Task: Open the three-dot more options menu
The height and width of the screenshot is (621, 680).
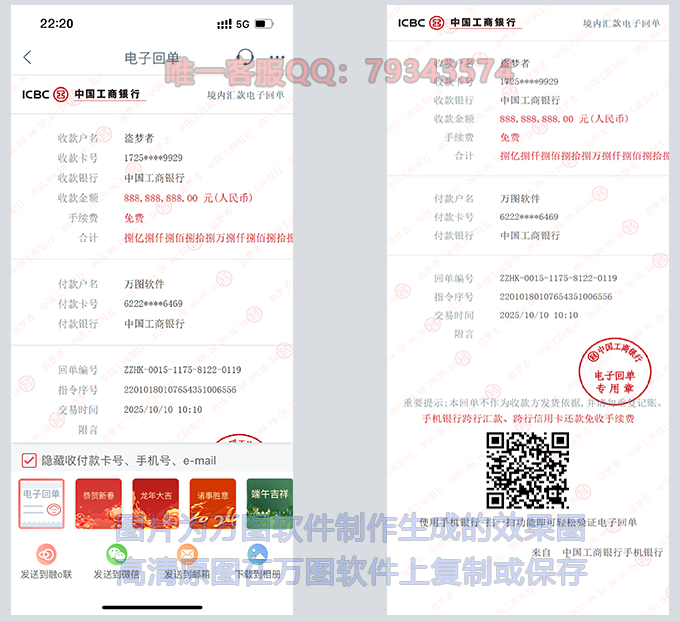Action: 277,58
